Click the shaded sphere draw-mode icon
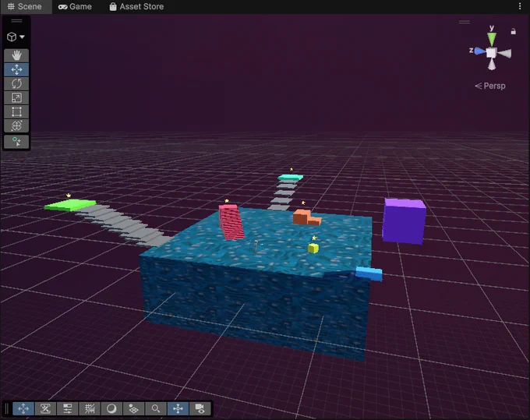The width and height of the screenshot is (530, 420). pos(111,408)
